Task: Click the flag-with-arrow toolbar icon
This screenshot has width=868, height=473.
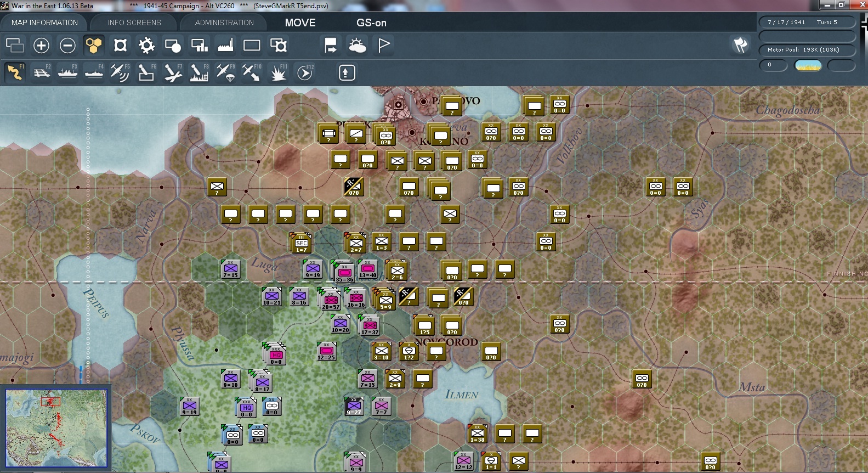Action: [331, 45]
